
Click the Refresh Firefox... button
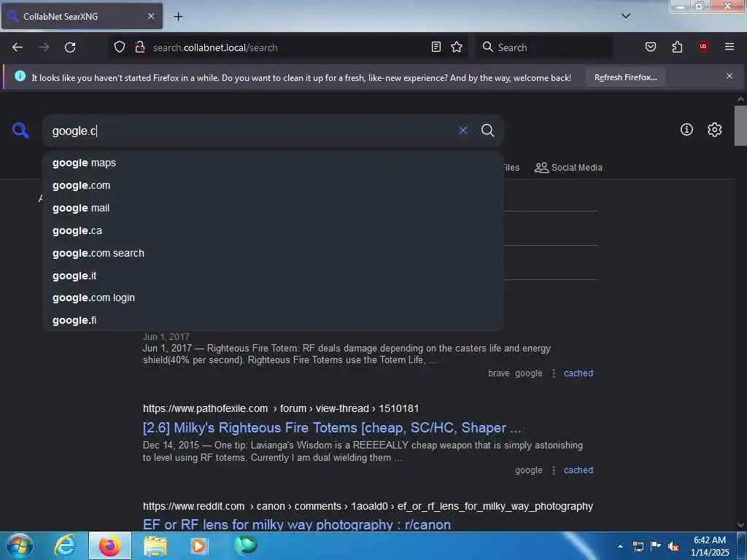click(625, 77)
